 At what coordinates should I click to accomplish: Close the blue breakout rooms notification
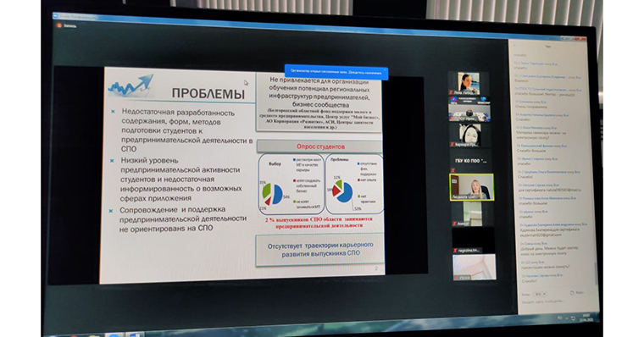(385, 70)
